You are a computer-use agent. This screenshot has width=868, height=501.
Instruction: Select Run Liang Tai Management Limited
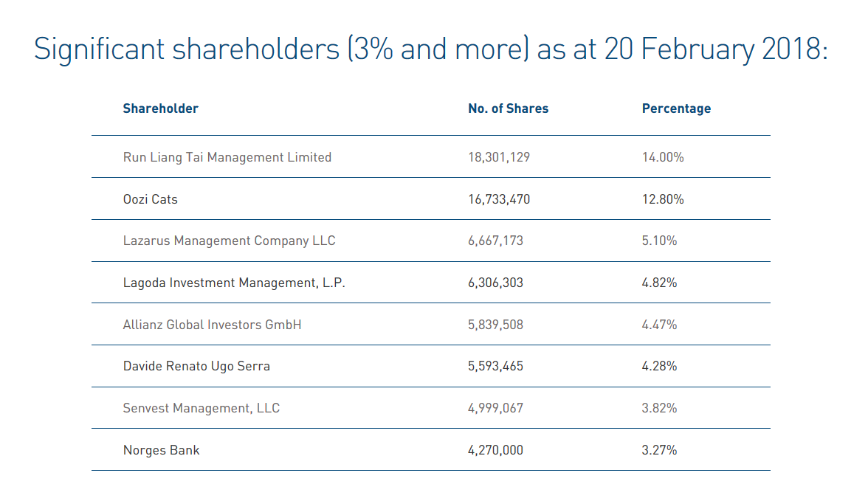(x=227, y=157)
